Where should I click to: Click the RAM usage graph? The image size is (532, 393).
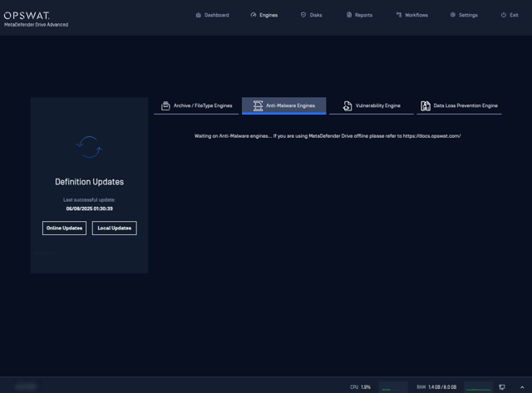point(479,387)
